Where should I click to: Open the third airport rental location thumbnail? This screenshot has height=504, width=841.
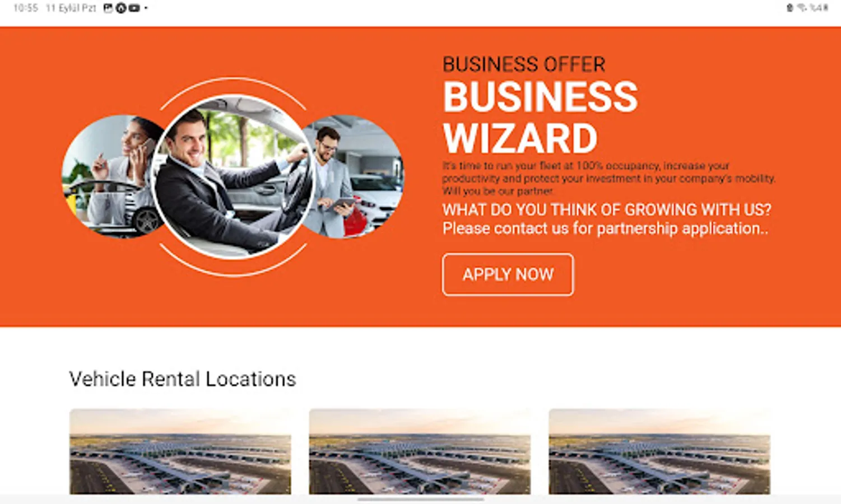click(659, 451)
